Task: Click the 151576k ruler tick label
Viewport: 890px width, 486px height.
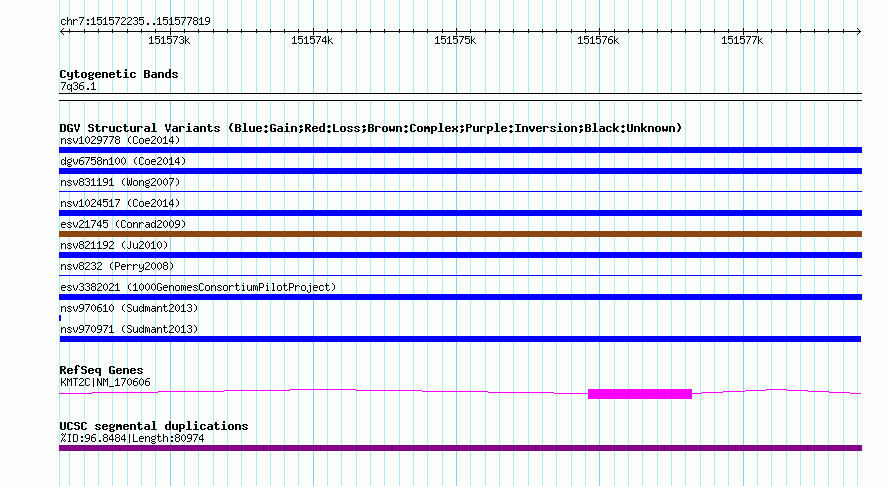Action: 598,40
